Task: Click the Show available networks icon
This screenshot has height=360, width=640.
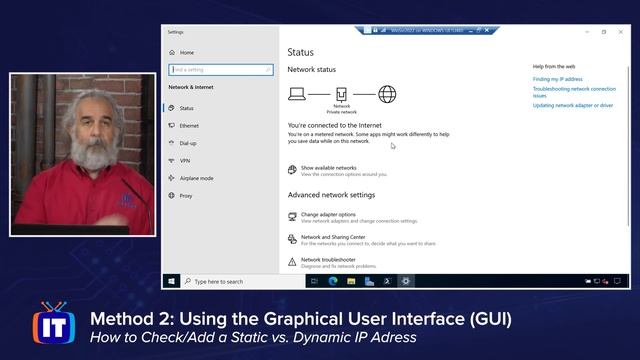Action: click(292, 170)
